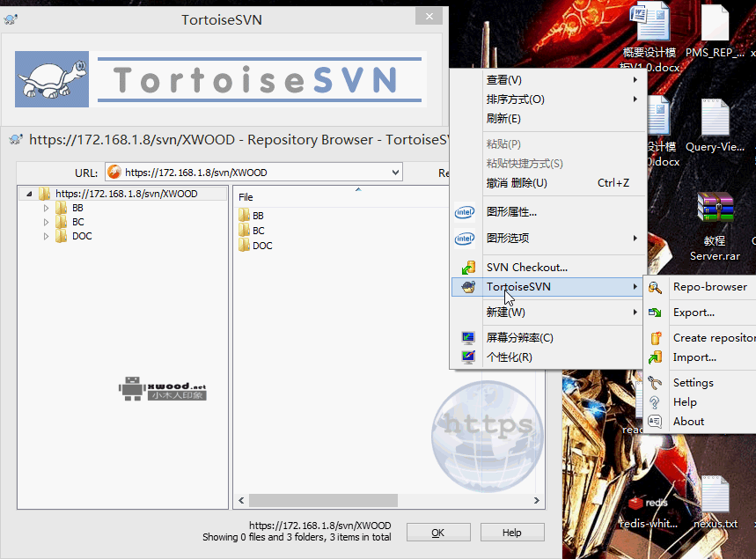Click the BC folder icon in the file list
The width and height of the screenshot is (756, 559).
(x=244, y=230)
